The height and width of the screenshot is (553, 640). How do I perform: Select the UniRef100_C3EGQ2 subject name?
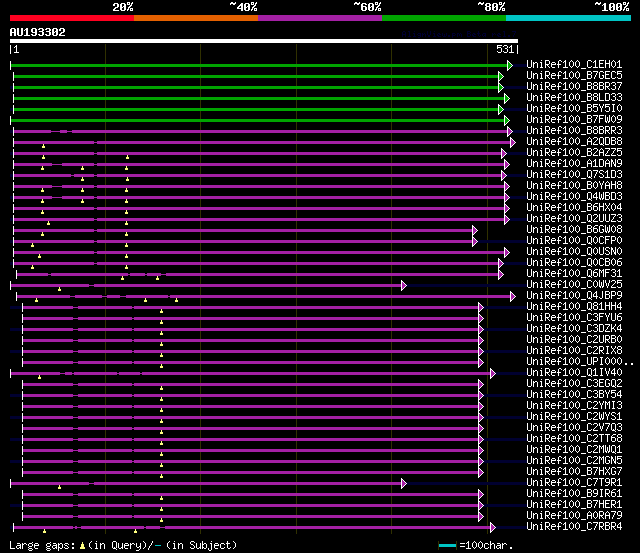[x=574, y=384]
